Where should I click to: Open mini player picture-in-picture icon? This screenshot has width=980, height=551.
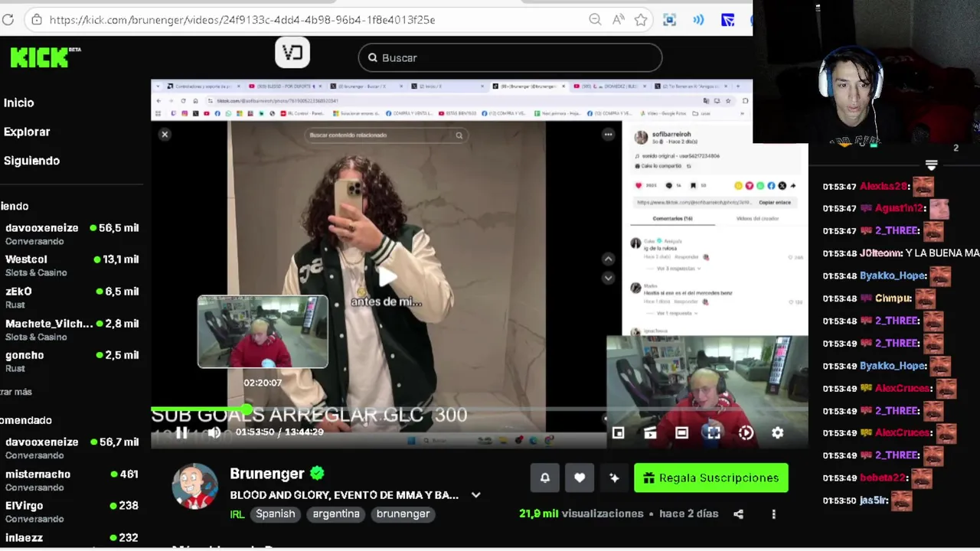tap(618, 433)
